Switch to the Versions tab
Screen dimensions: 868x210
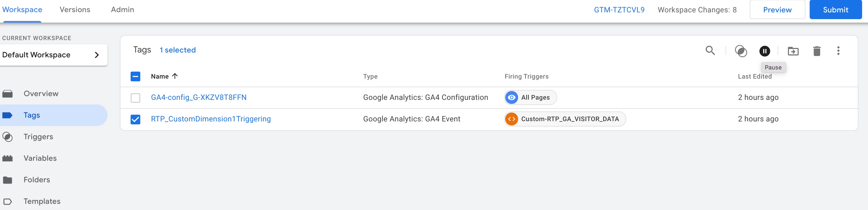pyautogui.click(x=75, y=9)
